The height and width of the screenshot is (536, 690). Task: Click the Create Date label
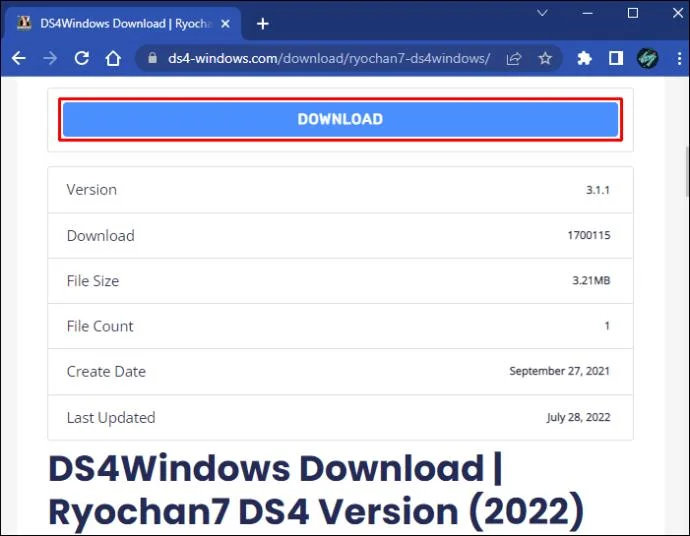[x=106, y=371]
